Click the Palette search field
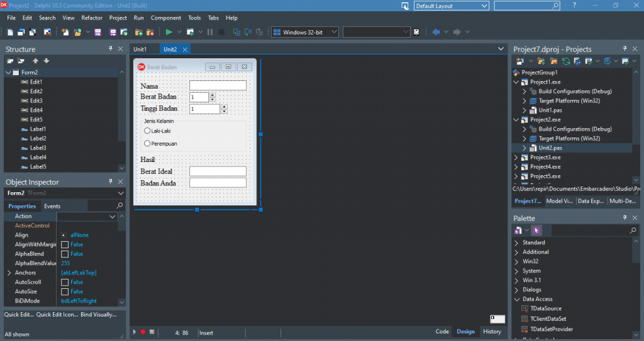The width and height of the screenshot is (644, 341). pyautogui.click(x=591, y=230)
